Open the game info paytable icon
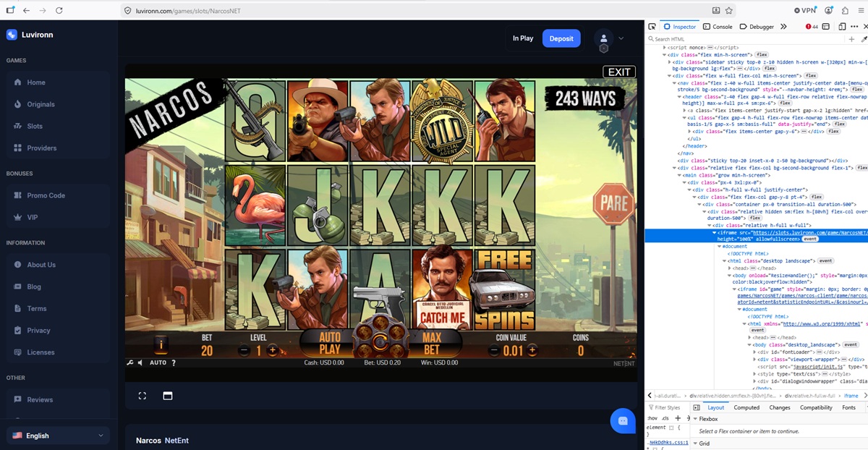This screenshot has width=868, height=450. pyautogui.click(x=161, y=345)
